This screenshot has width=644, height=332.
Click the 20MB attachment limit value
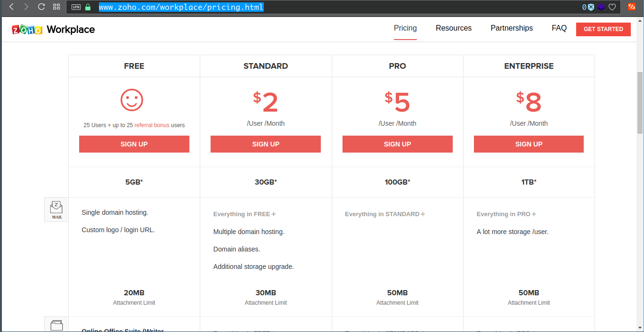134,292
